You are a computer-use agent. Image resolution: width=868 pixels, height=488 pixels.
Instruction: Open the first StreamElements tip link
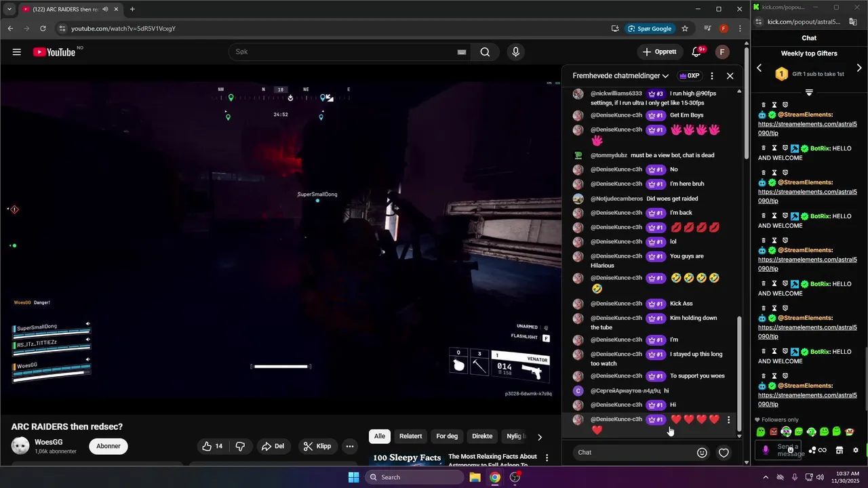click(x=807, y=129)
